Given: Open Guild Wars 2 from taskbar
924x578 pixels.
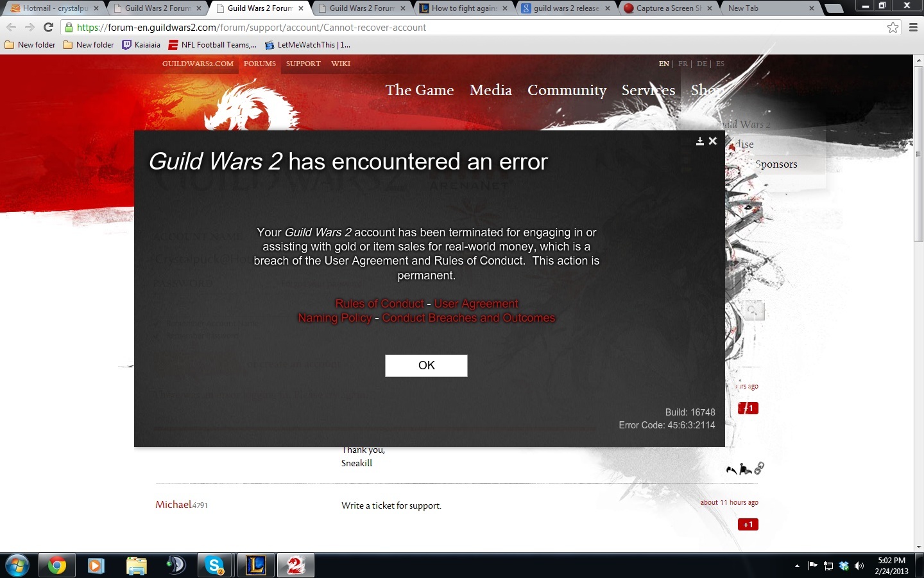Looking at the screenshot, I should (x=295, y=566).
